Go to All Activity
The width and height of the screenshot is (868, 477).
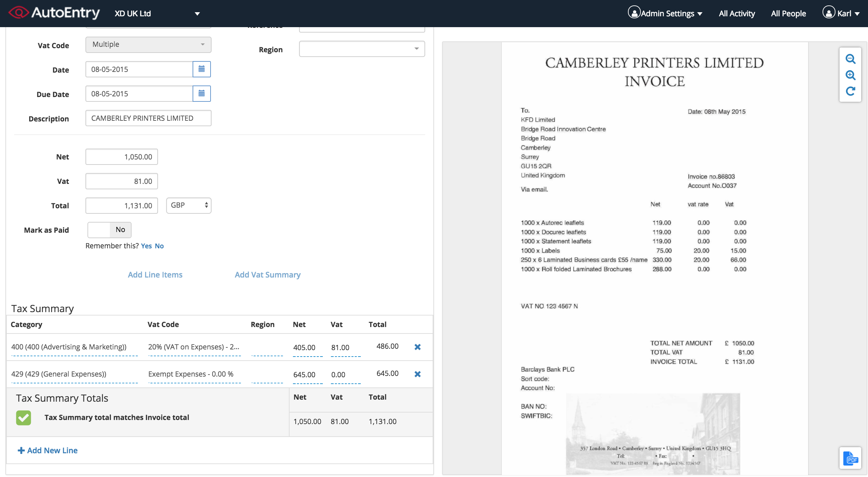[x=736, y=14]
